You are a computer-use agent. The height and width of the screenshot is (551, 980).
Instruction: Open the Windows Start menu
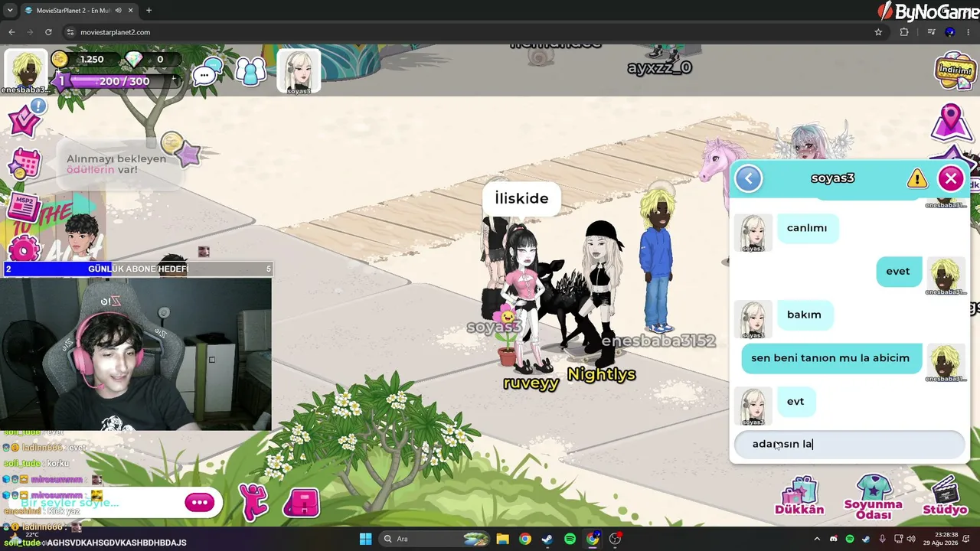[365, 539]
